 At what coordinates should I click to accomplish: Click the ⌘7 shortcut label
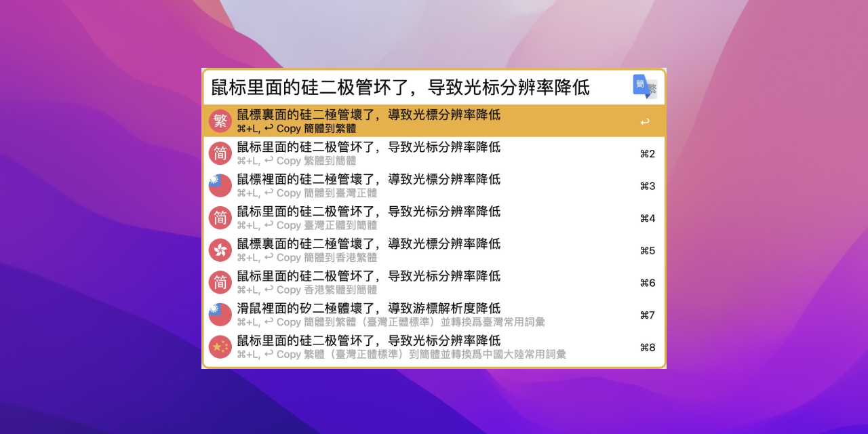648,315
